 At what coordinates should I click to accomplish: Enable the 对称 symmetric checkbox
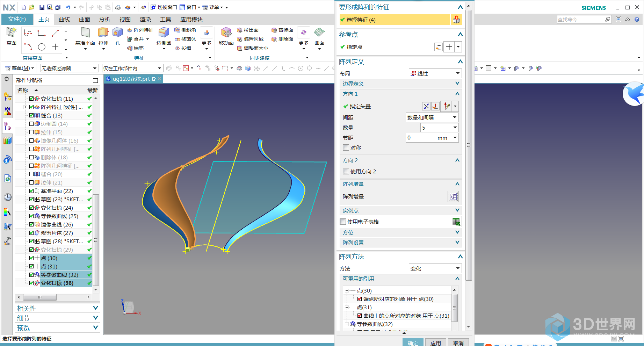coord(346,147)
